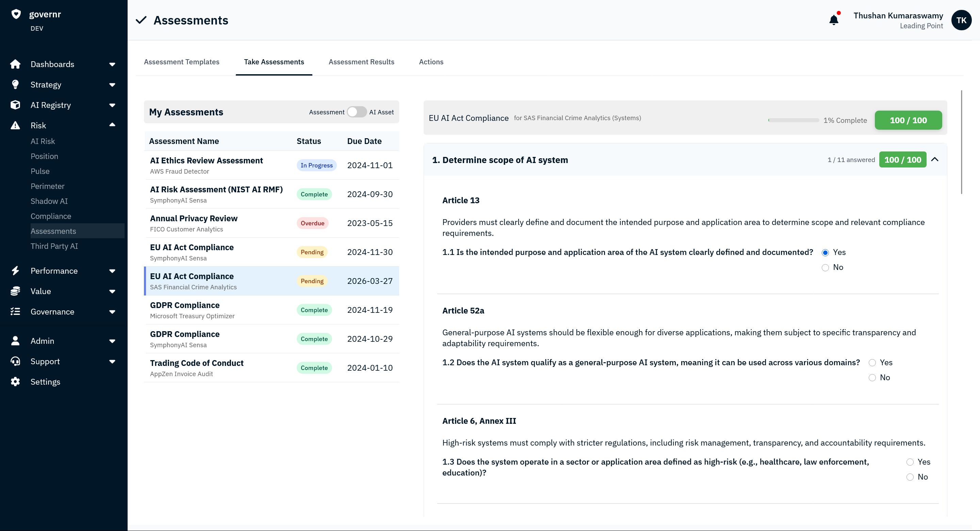Open the Third Party AI sidebar link

[x=54, y=246]
